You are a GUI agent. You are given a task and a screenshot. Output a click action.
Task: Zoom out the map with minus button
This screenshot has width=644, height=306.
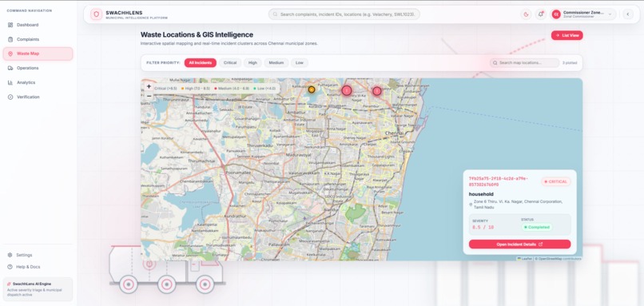(149, 96)
